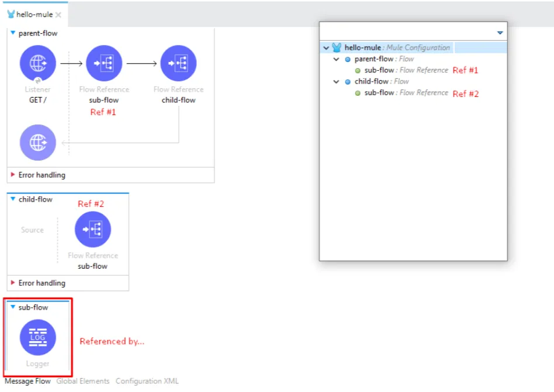
Task: Select the child-flow Flow Reference icon
Action: (x=178, y=64)
